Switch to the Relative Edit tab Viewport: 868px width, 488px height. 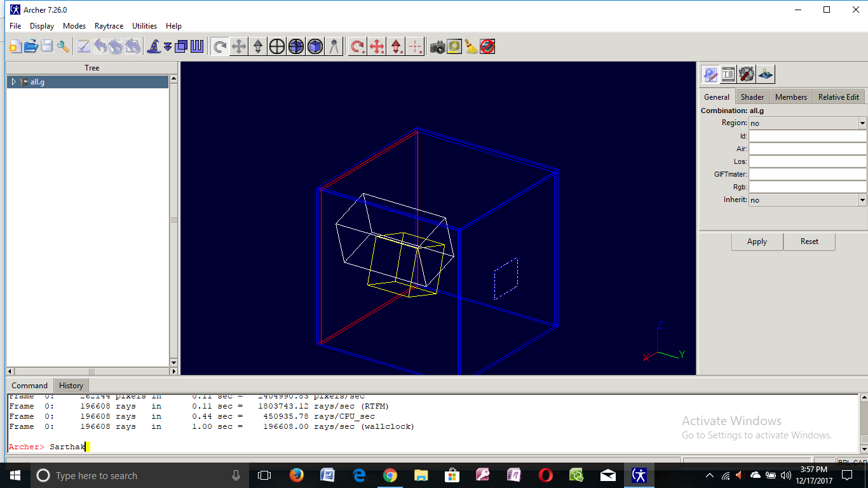point(839,97)
